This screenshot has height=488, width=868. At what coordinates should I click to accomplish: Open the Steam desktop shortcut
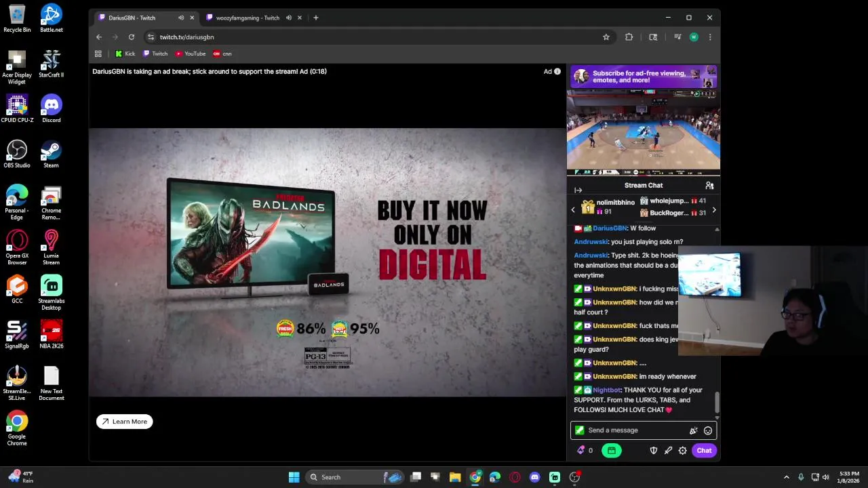point(51,154)
